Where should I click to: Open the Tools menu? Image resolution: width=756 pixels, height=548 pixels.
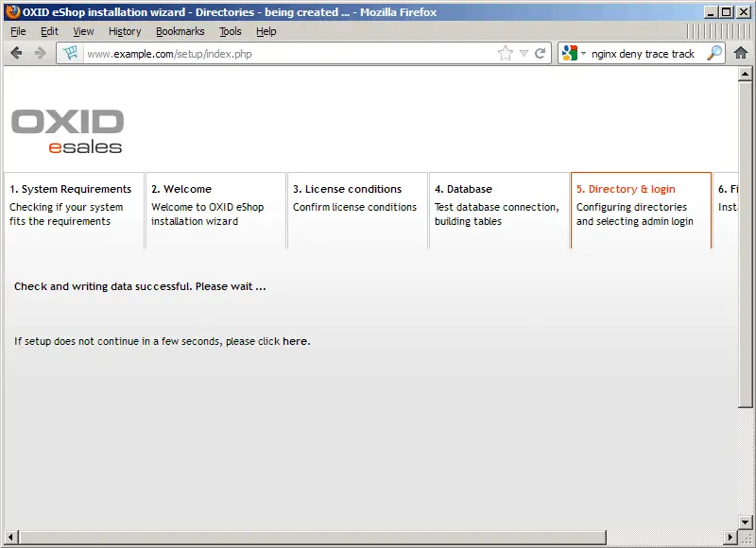pyautogui.click(x=230, y=31)
